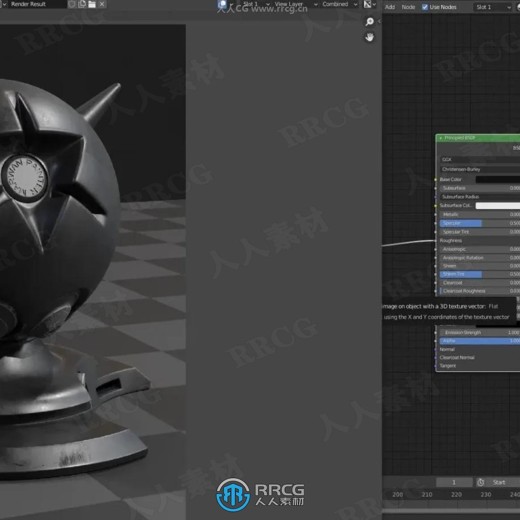Click the pan hand icon in image viewer
Screen dimensions: 520x520
tap(369, 37)
